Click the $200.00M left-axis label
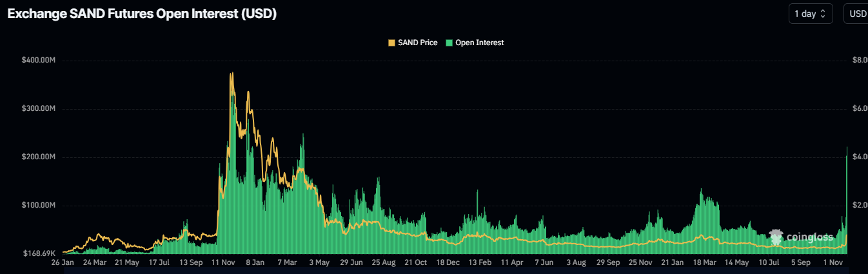 coord(39,157)
